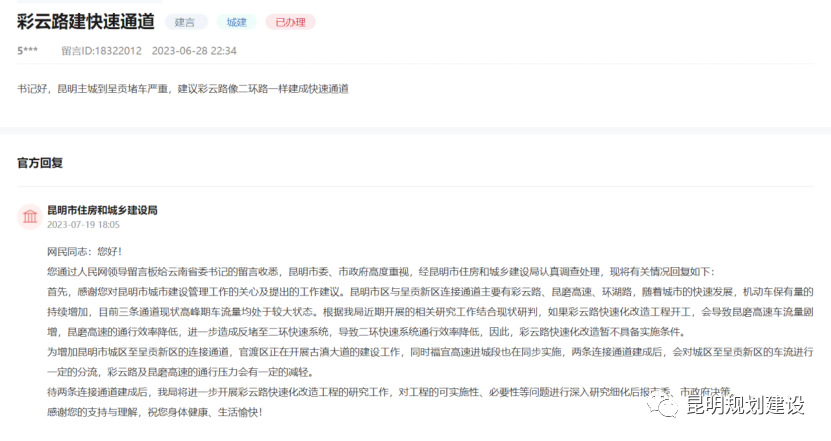Click the 已办理 status badge
Image resolution: width=831 pixels, height=441 pixels.
pos(290,21)
